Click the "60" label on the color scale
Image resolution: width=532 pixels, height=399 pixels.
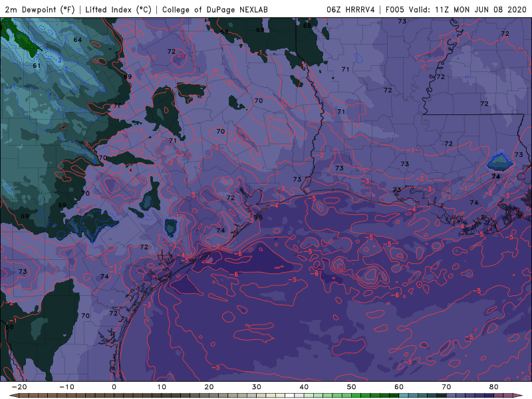399,387
